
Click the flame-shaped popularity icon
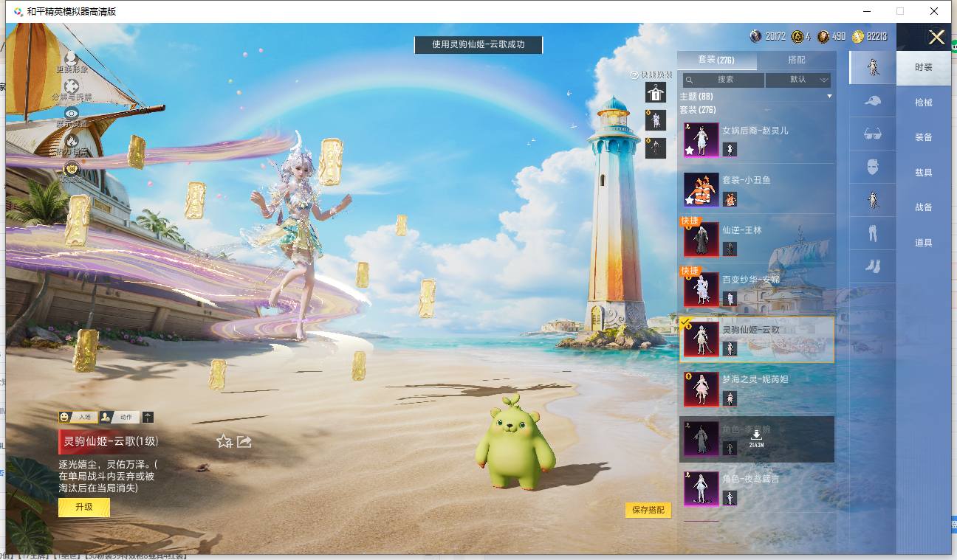pyautogui.click(x=72, y=141)
